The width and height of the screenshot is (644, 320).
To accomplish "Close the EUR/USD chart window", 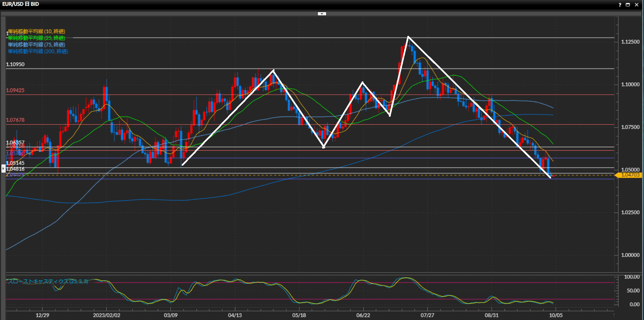I will tap(637, 5).
